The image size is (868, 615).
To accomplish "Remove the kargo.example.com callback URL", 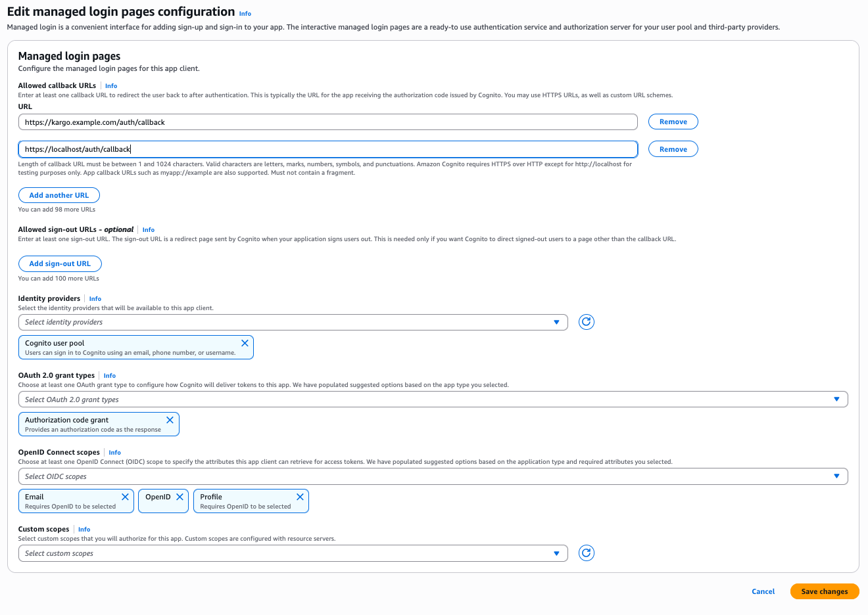I will click(673, 121).
